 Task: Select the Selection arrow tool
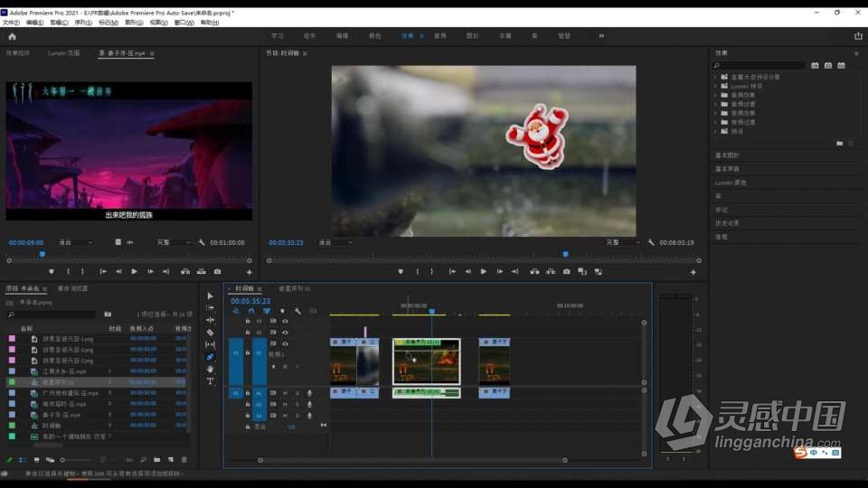[x=210, y=296]
